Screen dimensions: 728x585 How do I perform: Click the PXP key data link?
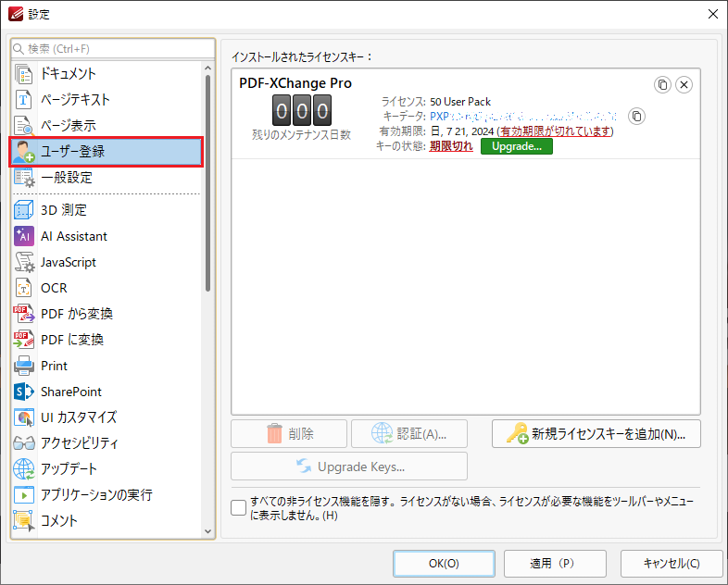[523, 117]
